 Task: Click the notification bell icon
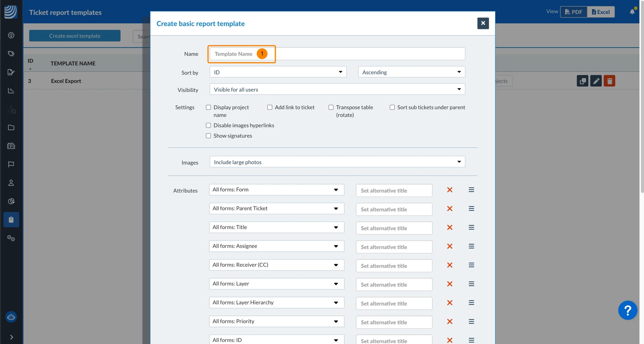[x=632, y=12]
